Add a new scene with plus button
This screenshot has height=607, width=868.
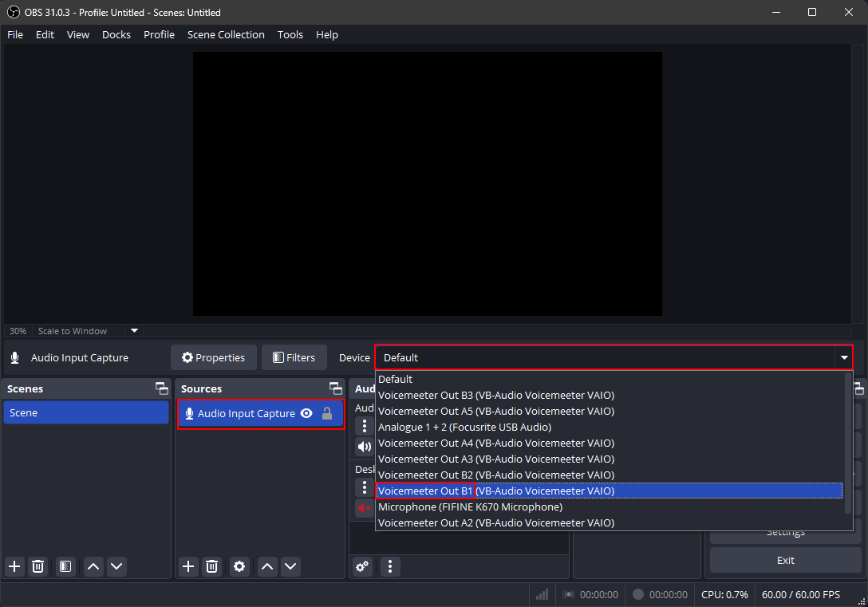pyautogui.click(x=14, y=566)
